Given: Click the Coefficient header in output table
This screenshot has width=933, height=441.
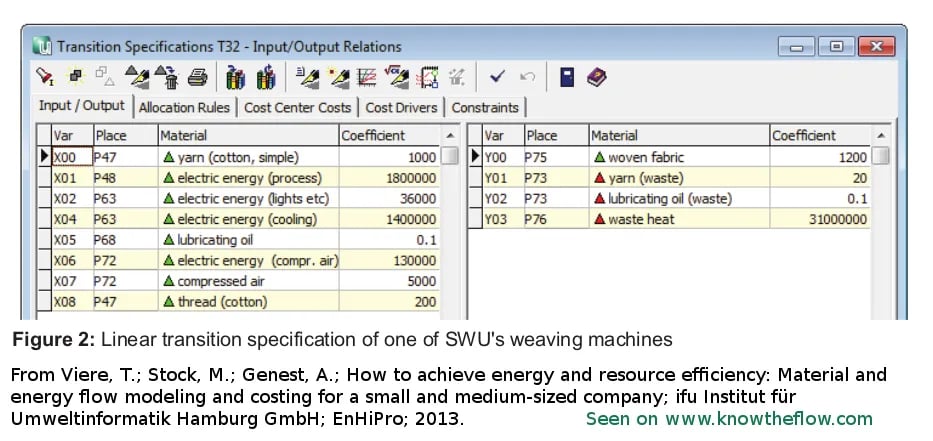Looking at the screenshot, I should pos(821,135).
